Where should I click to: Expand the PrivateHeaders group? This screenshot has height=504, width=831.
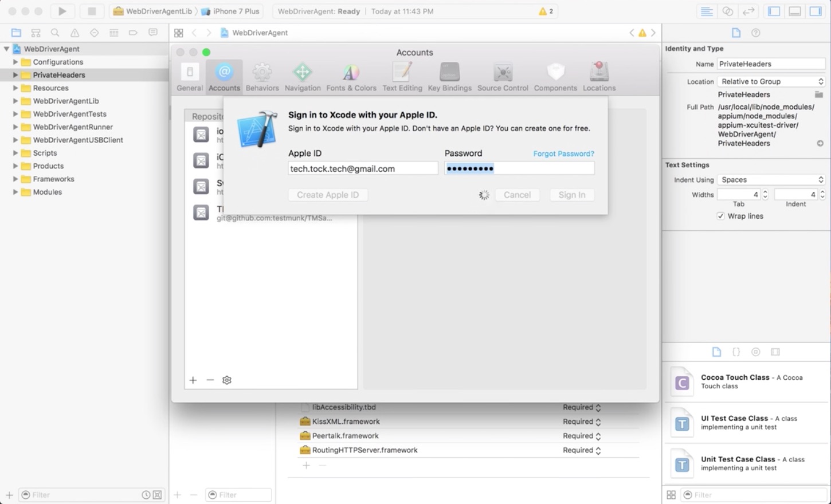tap(15, 75)
